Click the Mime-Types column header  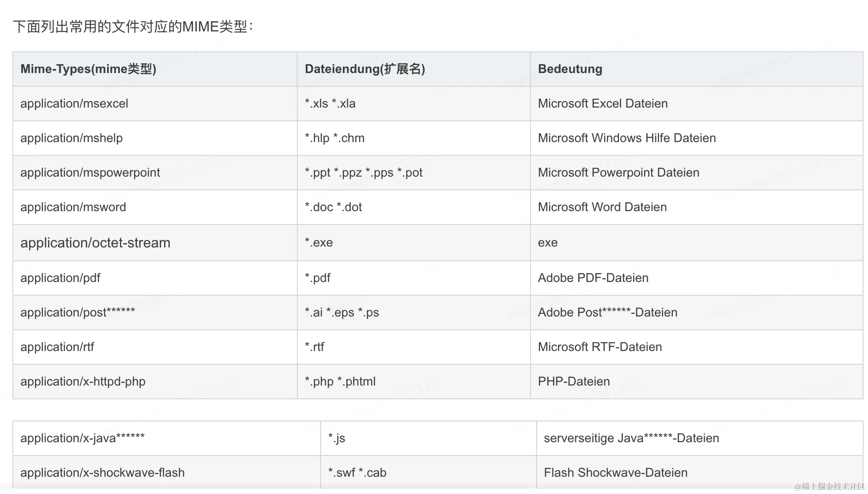click(x=88, y=69)
